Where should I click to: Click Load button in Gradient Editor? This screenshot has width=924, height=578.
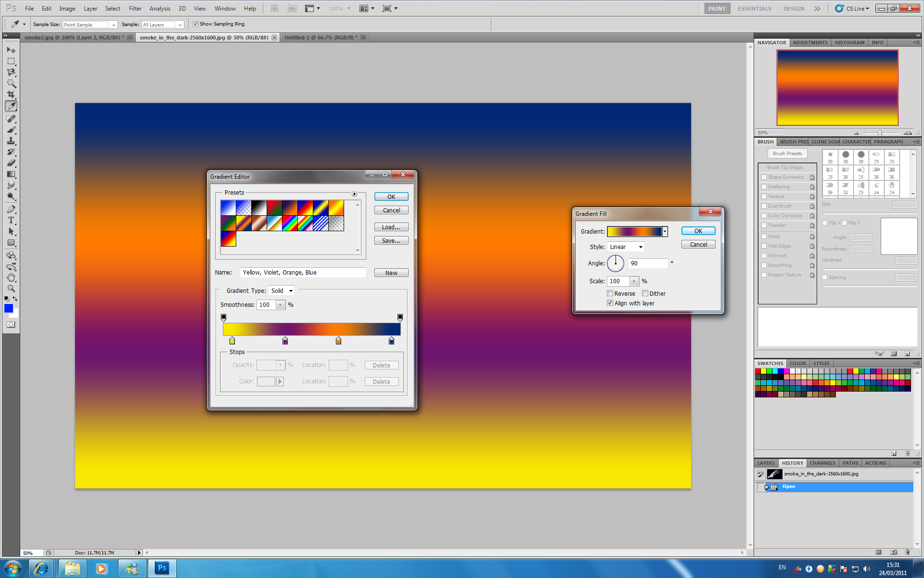point(391,227)
